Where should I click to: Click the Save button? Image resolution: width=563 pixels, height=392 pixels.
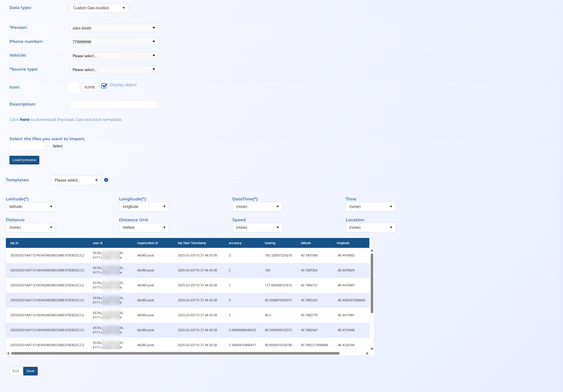pos(30,371)
